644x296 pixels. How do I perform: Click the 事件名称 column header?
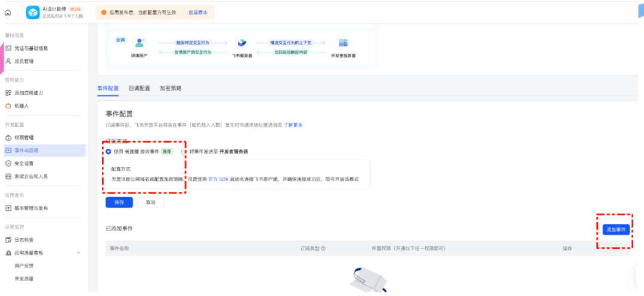tap(119, 248)
